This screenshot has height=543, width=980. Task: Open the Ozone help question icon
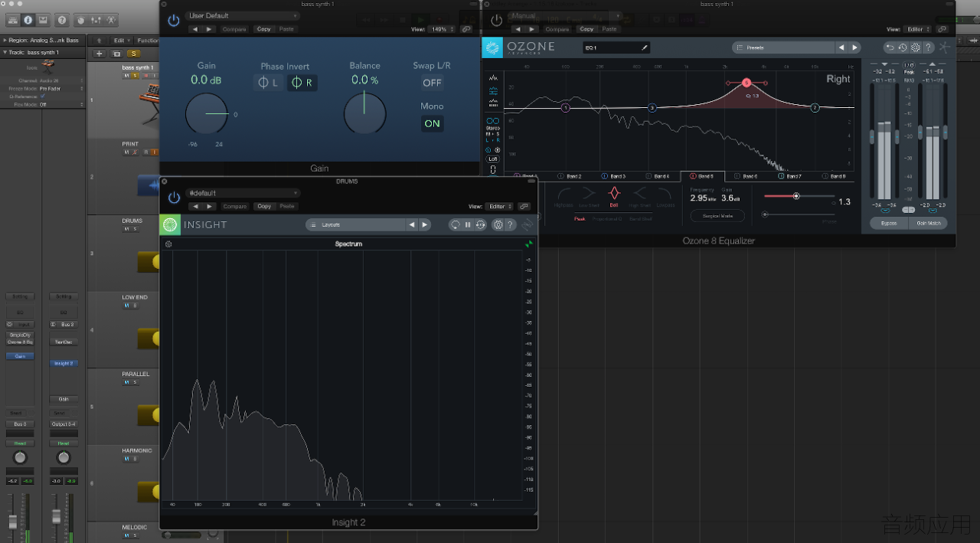[x=928, y=47]
